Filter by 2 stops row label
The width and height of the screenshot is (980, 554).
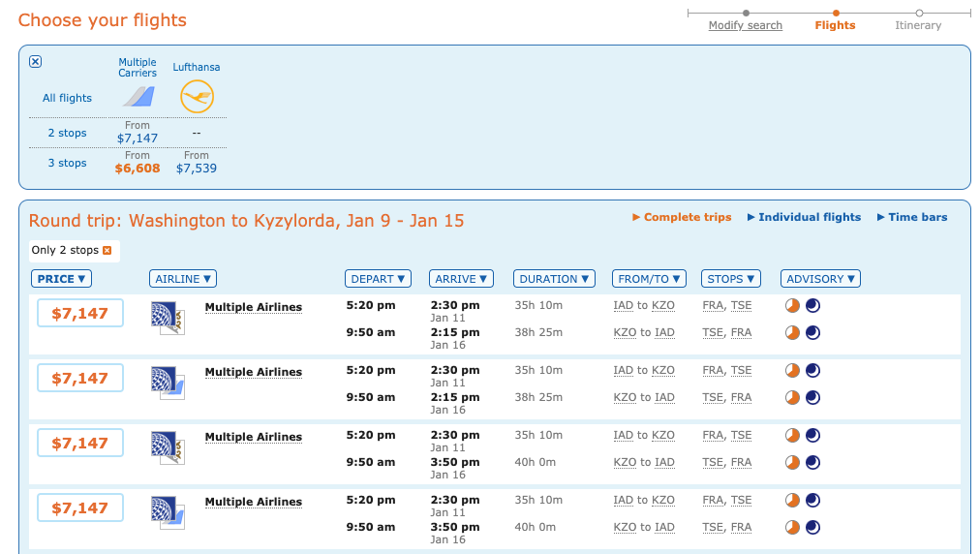67,133
